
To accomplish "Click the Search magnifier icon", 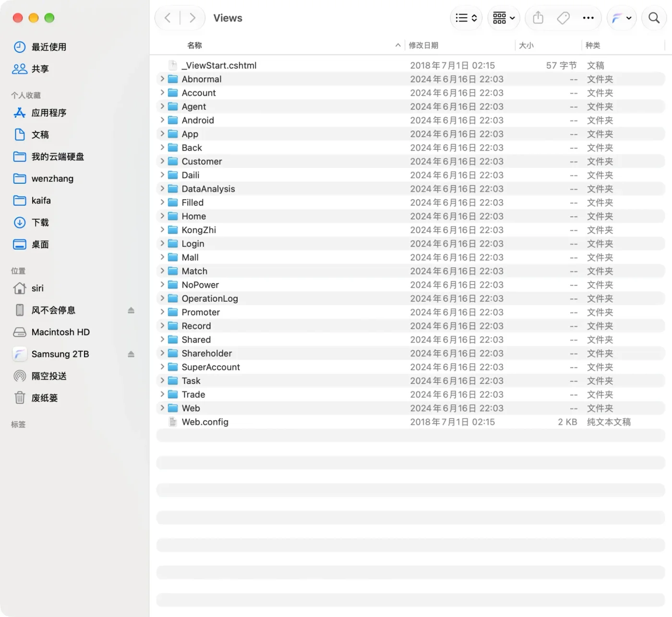I will click(654, 18).
